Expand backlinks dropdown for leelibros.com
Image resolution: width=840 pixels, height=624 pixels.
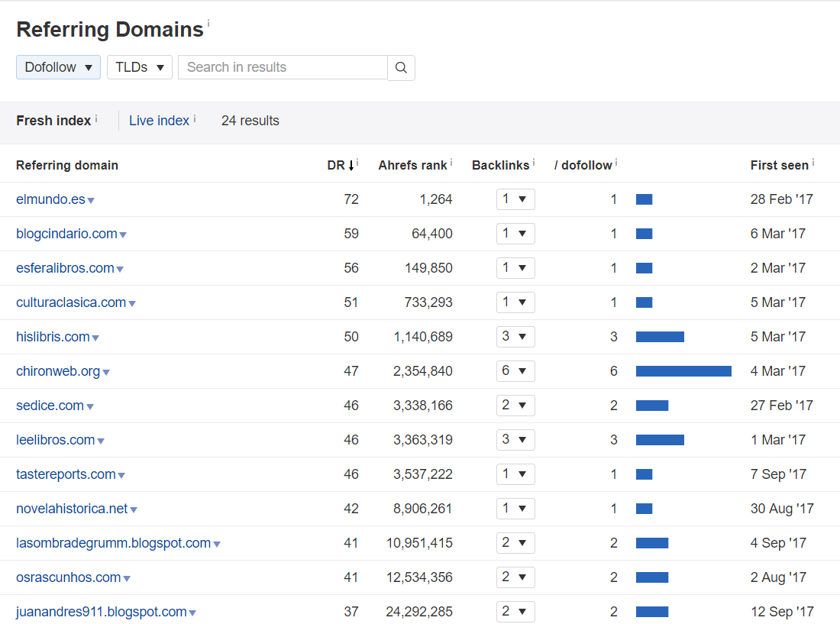[x=515, y=439]
